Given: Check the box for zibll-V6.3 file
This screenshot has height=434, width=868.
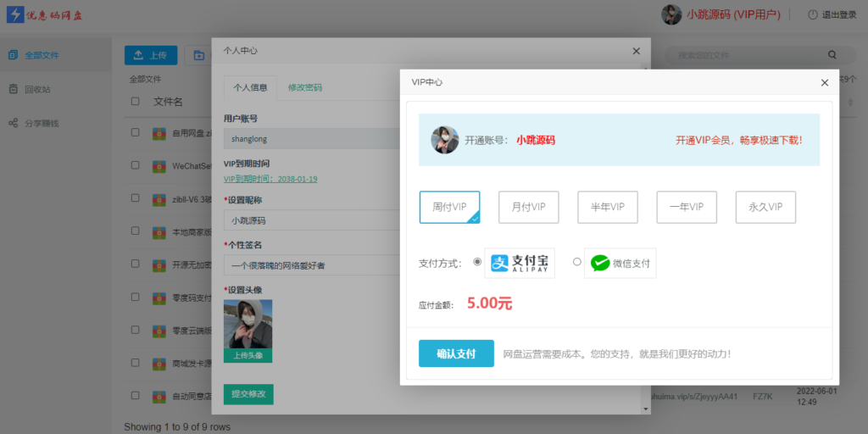Looking at the screenshot, I should point(135,198).
